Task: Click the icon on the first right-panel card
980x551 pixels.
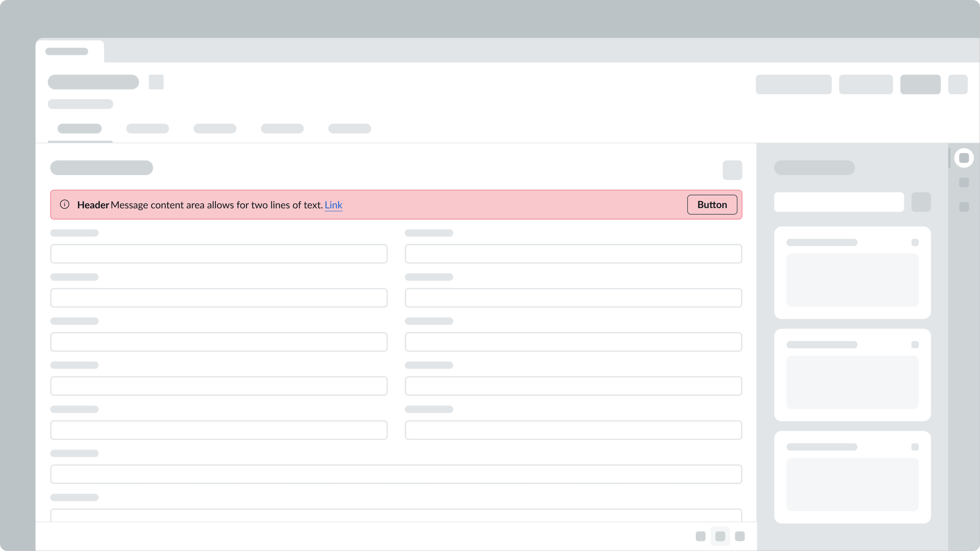Action: pos(915,242)
